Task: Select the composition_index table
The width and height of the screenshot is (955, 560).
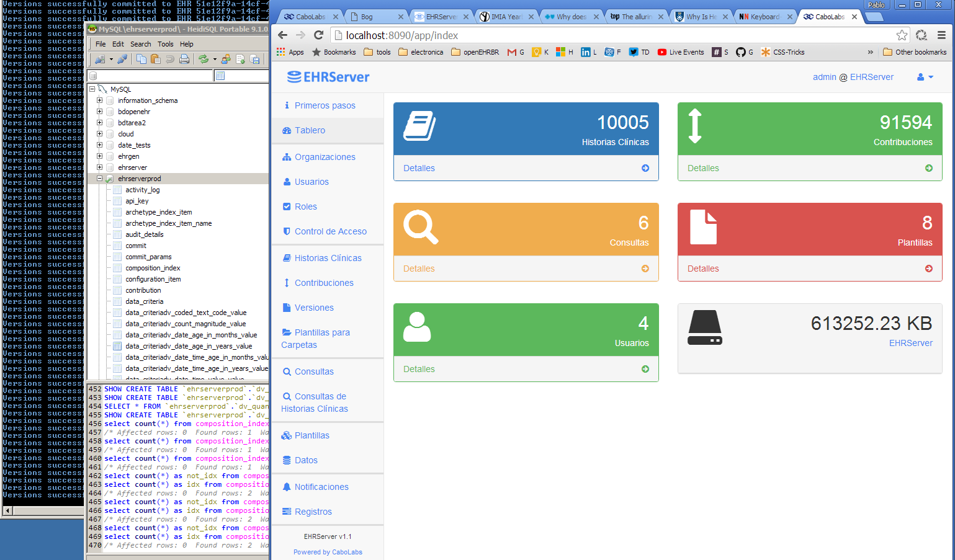Action: (153, 268)
